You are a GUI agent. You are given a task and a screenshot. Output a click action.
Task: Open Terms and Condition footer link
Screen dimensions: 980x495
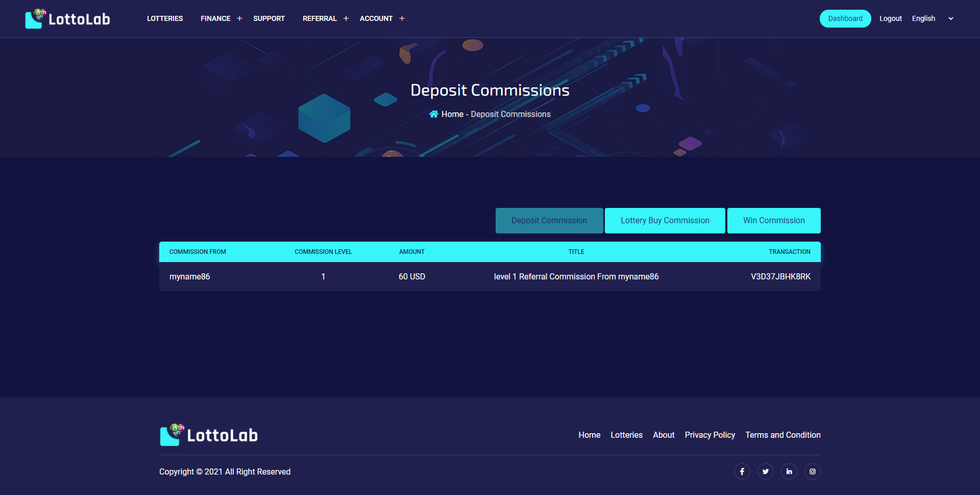[x=782, y=435]
